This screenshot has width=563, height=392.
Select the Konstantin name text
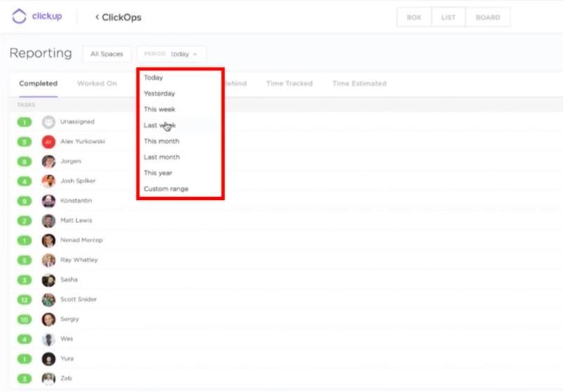(76, 201)
